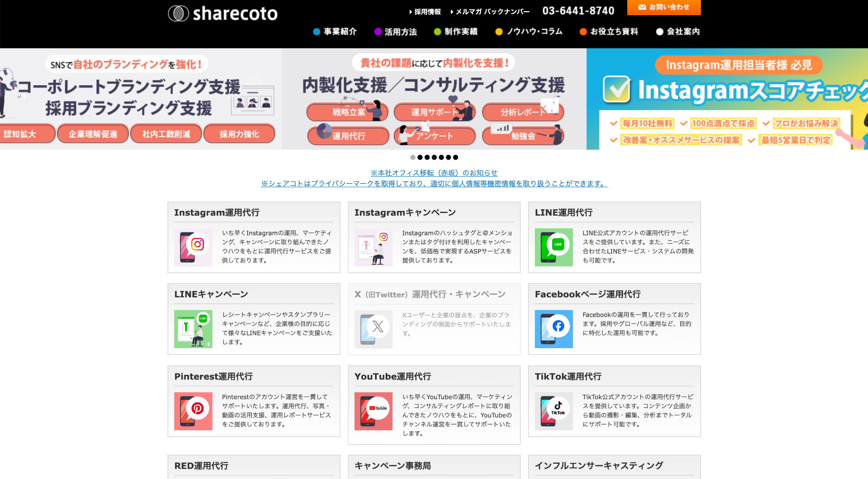Image resolution: width=868 pixels, height=479 pixels.
Task: Click the X (旧Twitter) phone icon
Action: (x=373, y=329)
